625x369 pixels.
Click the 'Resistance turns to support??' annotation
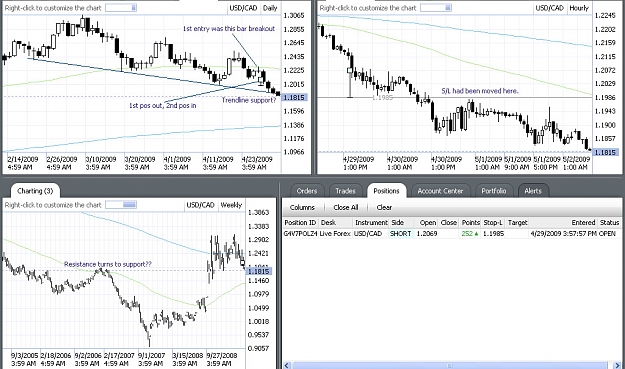click(108, 264)
